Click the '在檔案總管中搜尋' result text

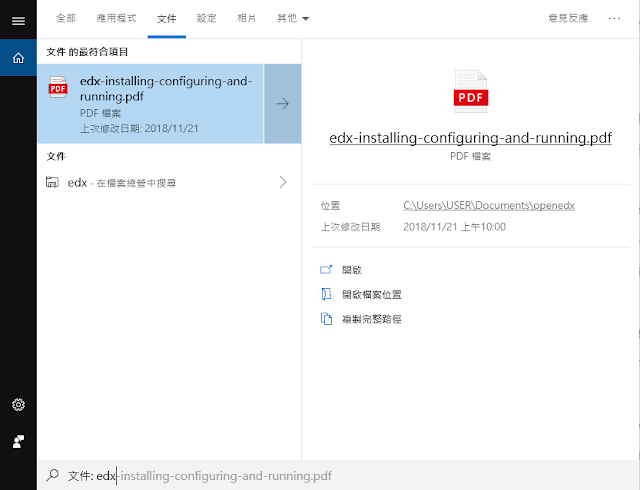(x=136, y=183)
